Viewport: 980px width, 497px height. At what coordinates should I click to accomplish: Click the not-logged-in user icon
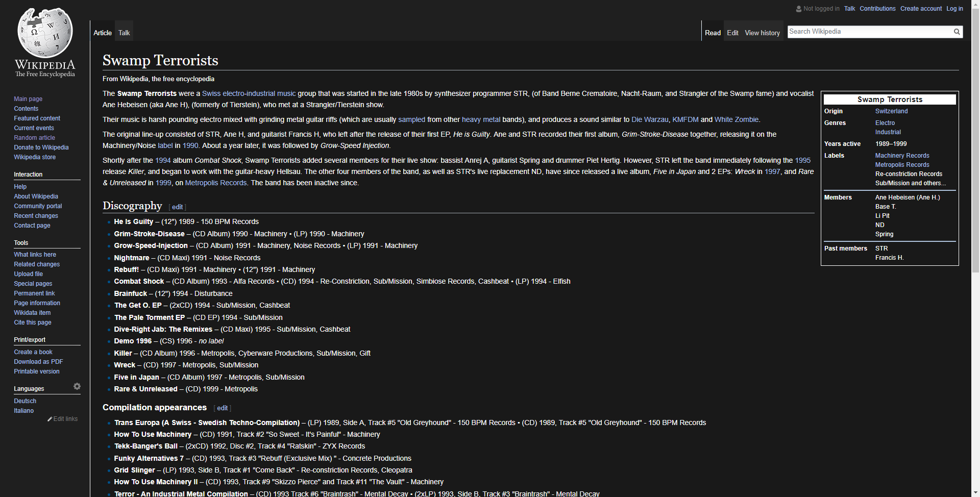pos(799,9)
